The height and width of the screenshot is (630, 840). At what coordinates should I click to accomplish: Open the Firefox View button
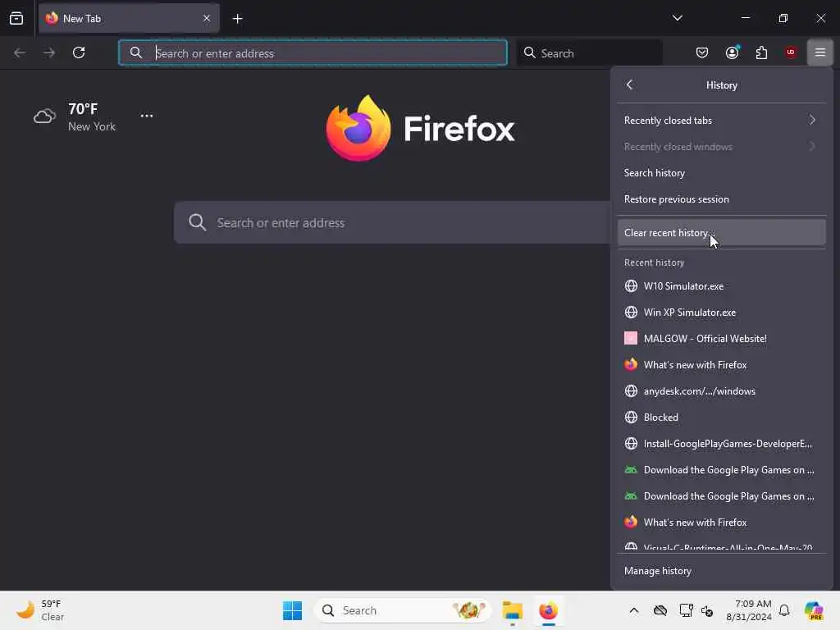coord(16,18)
